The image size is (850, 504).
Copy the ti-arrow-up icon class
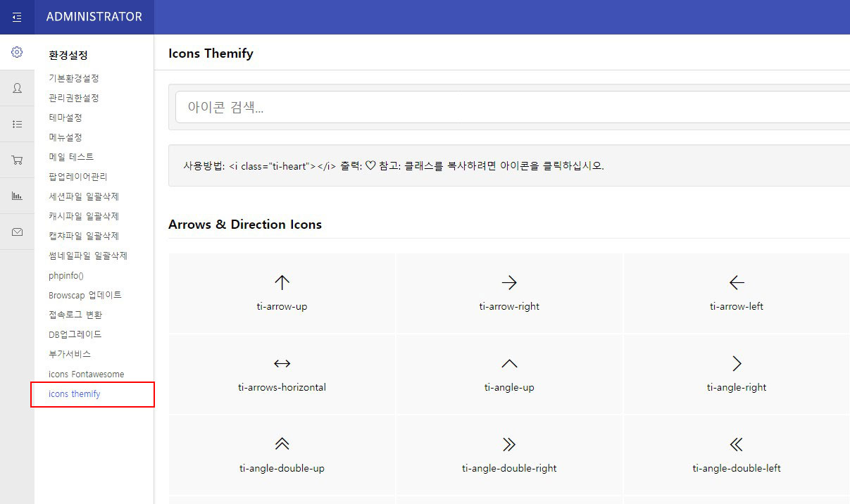coord(282,293)
